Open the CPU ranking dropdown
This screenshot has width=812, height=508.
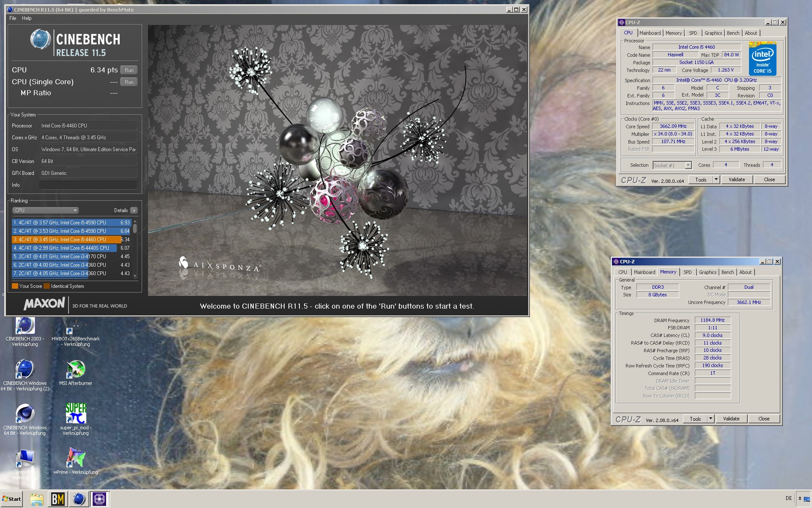coord(45,210)
